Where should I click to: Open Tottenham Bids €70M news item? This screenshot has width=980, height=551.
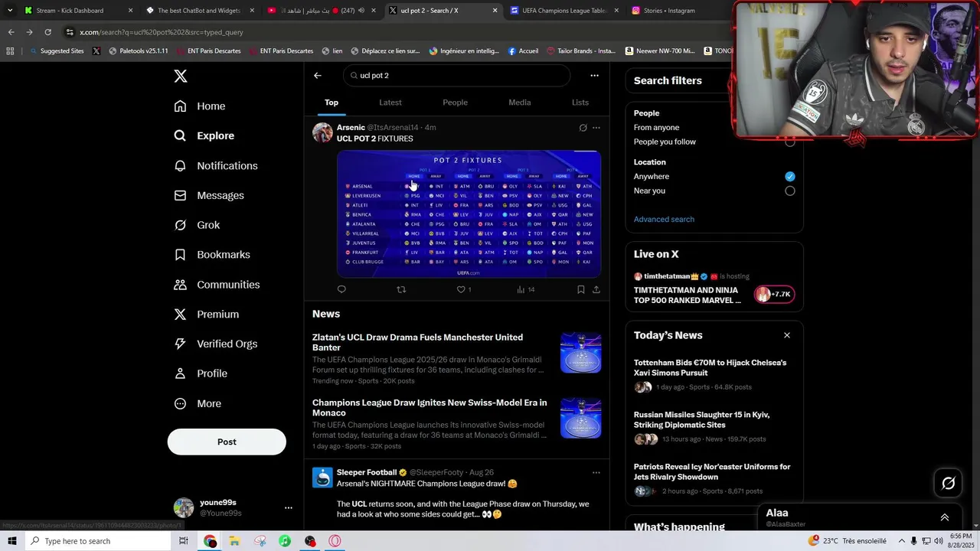714,376
